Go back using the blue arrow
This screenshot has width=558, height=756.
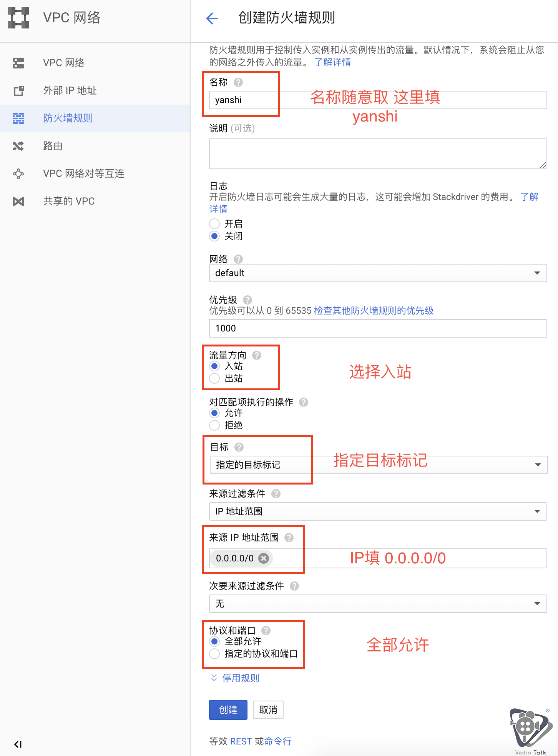pos(212,18)
